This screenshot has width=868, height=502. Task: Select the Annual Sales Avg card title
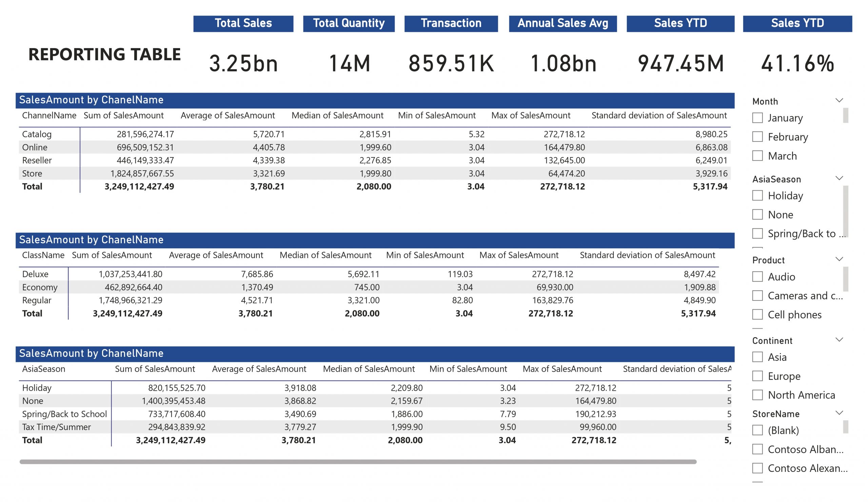point(563,23)
